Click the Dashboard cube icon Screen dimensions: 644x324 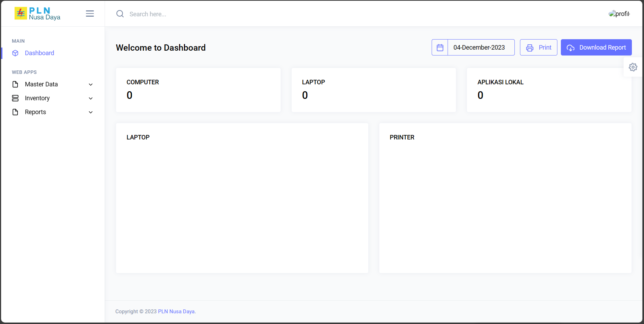coord(15,53)
